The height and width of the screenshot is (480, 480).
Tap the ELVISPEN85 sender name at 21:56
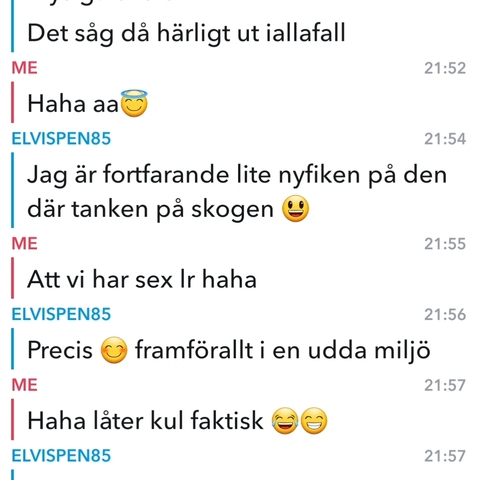(61, 314)
